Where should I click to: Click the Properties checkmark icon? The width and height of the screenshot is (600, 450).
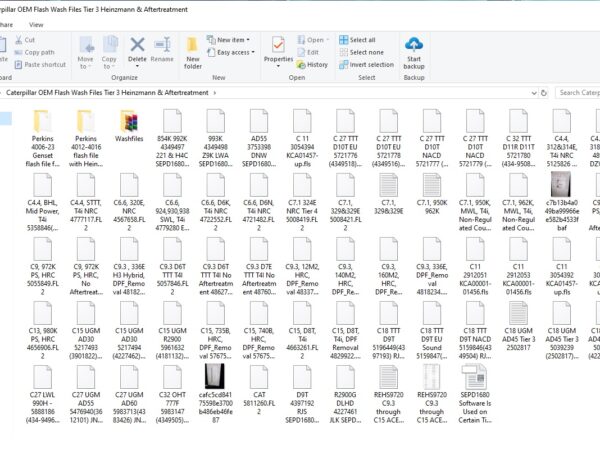(278, 45)
